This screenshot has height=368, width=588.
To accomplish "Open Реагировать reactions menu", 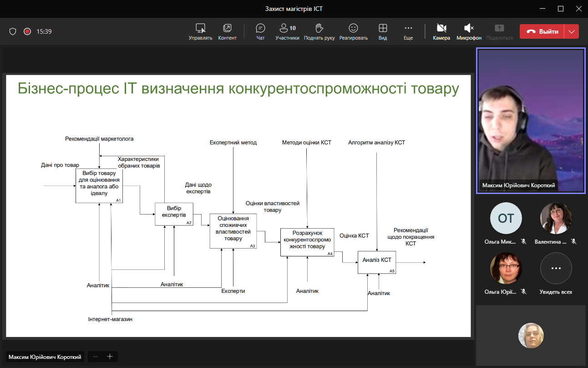I will pos(353,31).
